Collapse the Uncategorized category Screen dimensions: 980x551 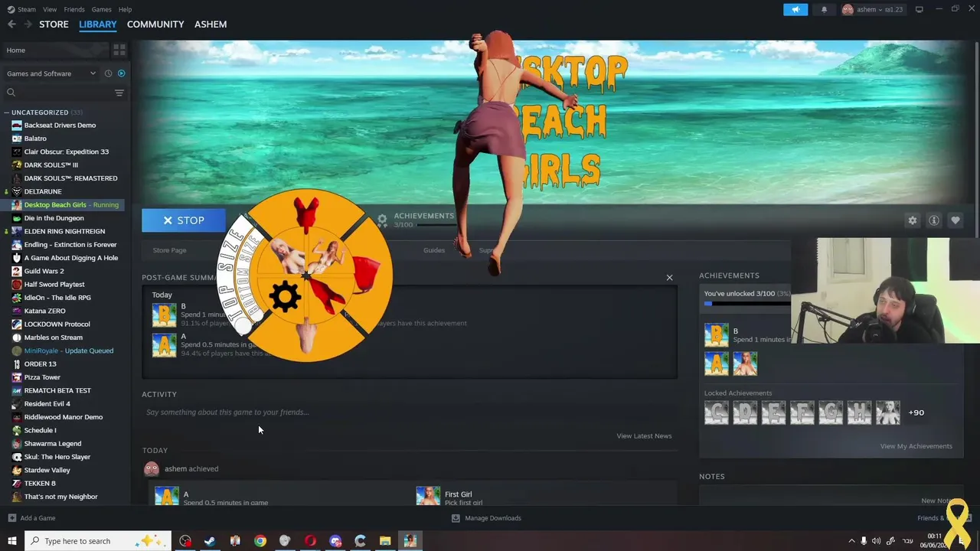coord(7,112)
